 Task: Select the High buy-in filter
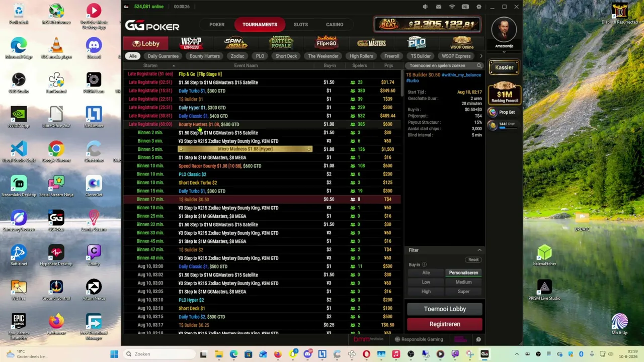pos(426,292)
